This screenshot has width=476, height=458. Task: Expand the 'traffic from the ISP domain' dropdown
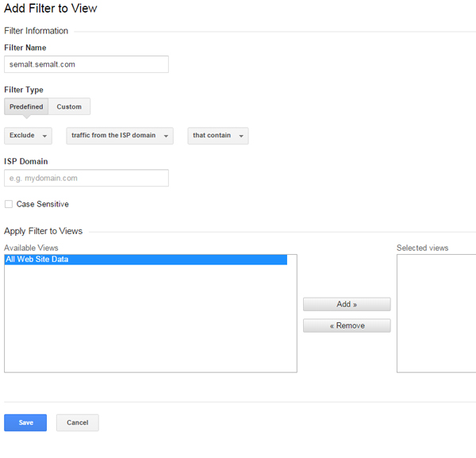tap(120, 136)
